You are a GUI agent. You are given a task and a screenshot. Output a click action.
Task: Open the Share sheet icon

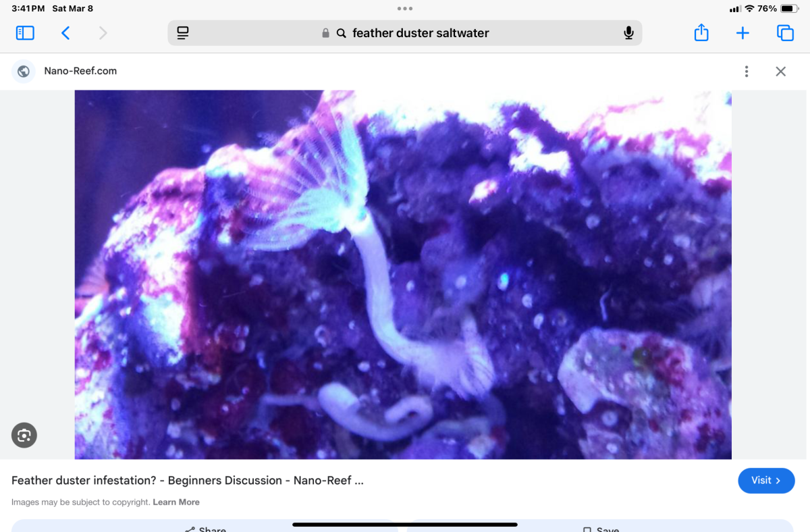pyautogui.click(x=701, y=32)
